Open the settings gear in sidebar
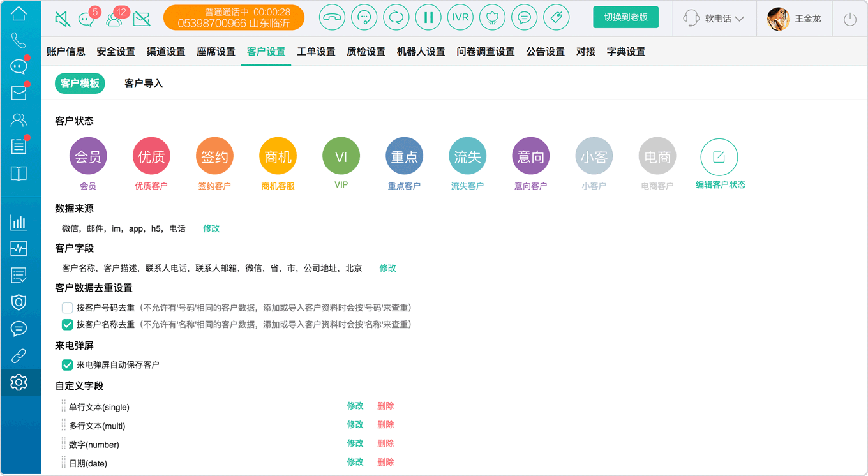 (x=19, y=382)
